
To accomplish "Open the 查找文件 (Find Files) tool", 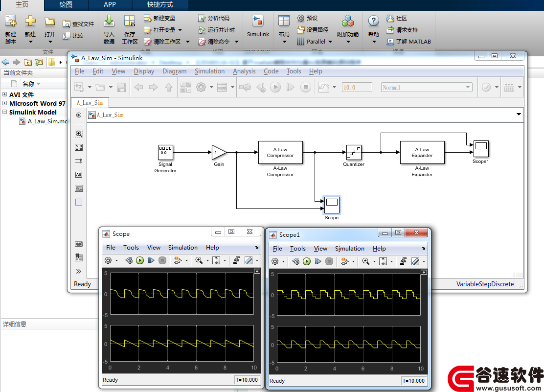I will click(x=78, y=24).
